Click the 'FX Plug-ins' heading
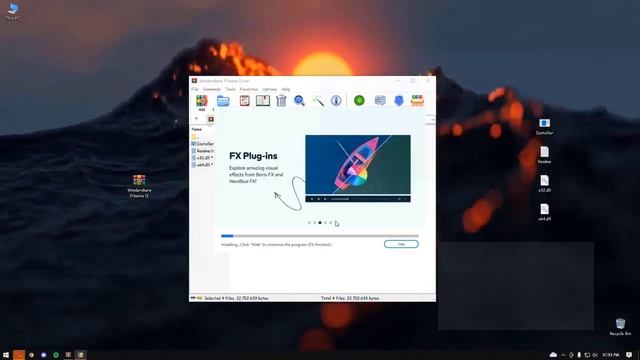 pos(253,156)
